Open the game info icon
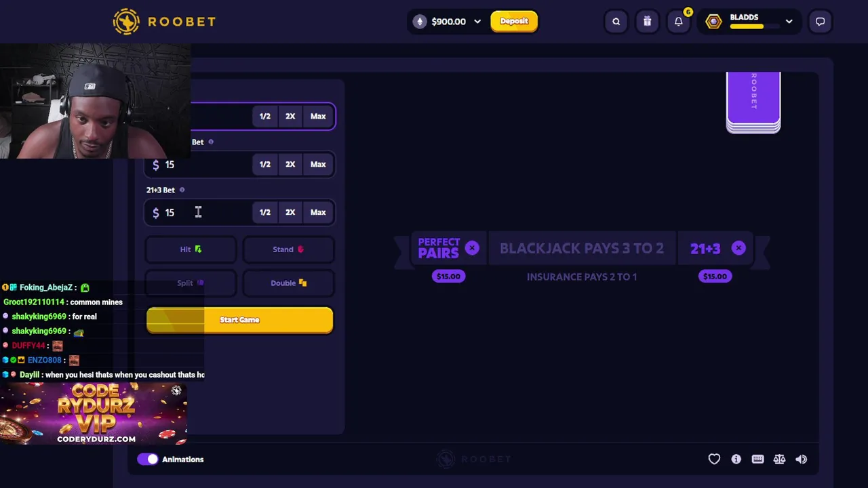Image resolution: width=868 pixels, height=488 pixels. (x=736, y=460)
